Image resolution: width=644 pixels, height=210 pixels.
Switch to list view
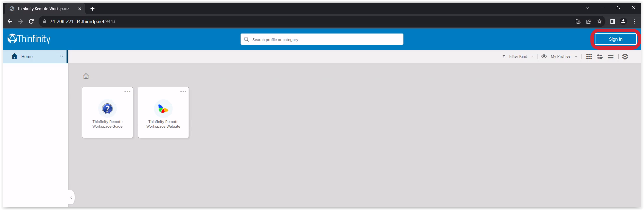(x=611, y=57)
